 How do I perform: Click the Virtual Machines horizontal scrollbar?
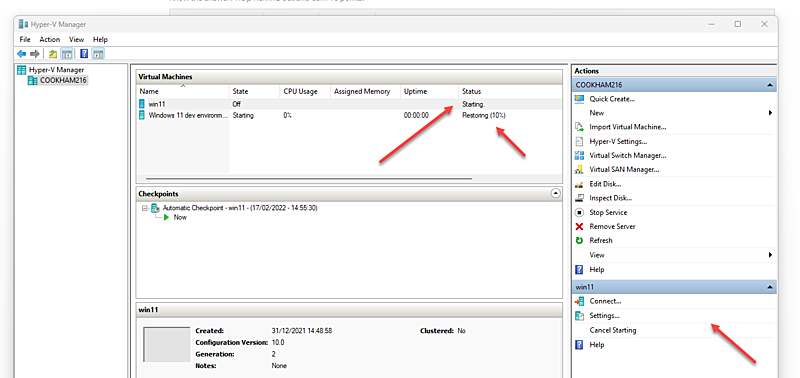[309, 179]
